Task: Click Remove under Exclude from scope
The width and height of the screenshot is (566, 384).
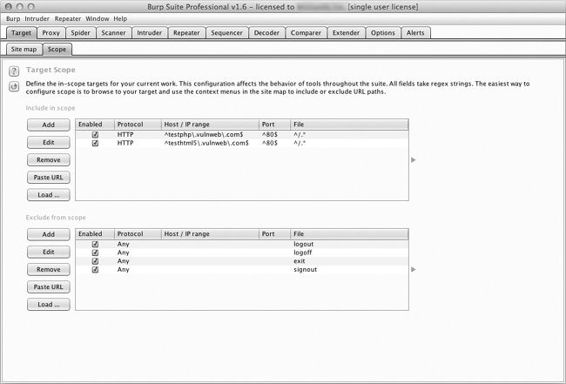Action: click(x=48, y=269)
